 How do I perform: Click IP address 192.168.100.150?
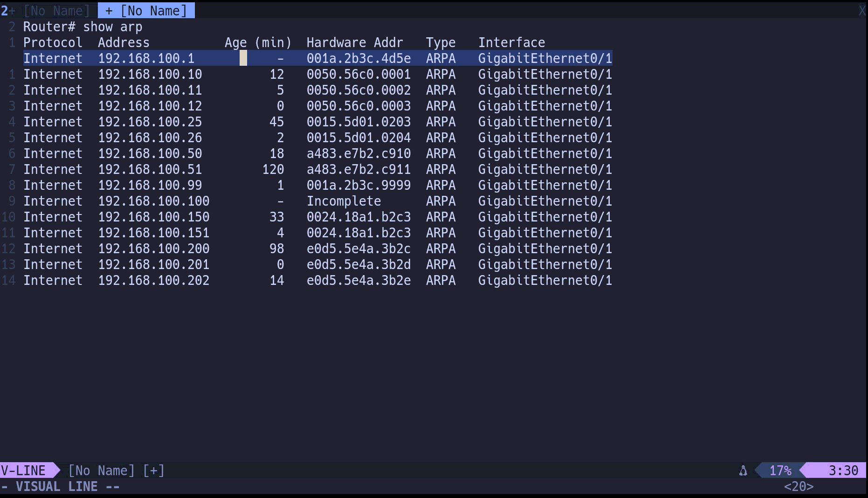[154, 217]
